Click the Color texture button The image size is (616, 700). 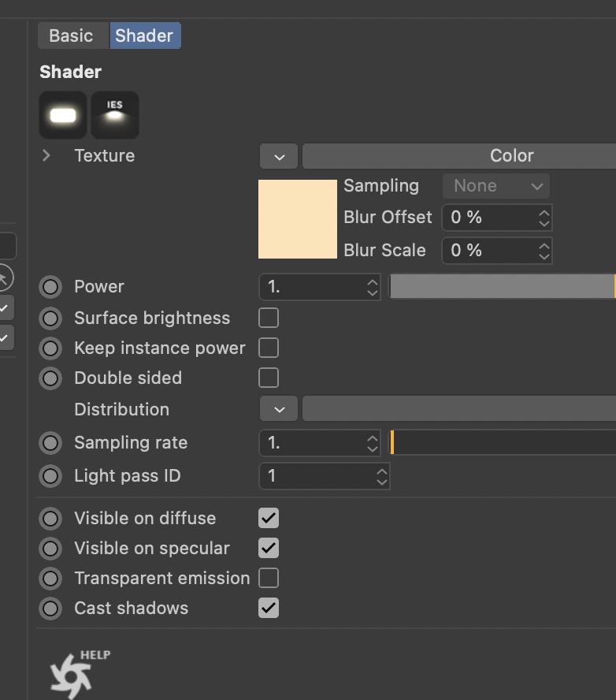point(458,156)
